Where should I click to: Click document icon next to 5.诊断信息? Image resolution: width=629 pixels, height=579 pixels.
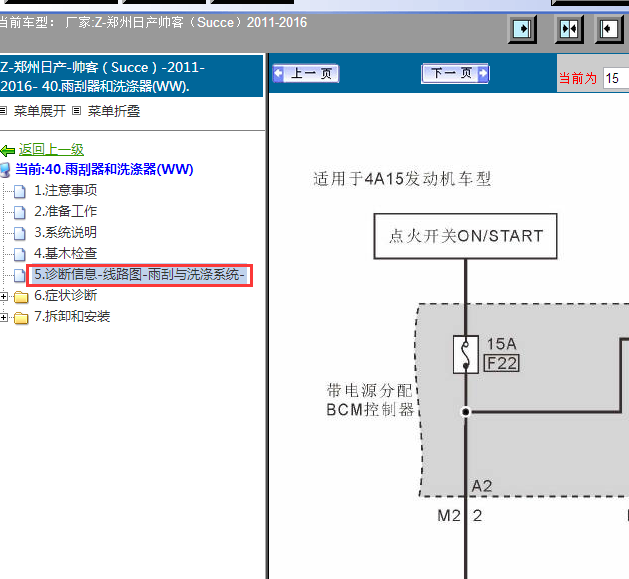20,275
